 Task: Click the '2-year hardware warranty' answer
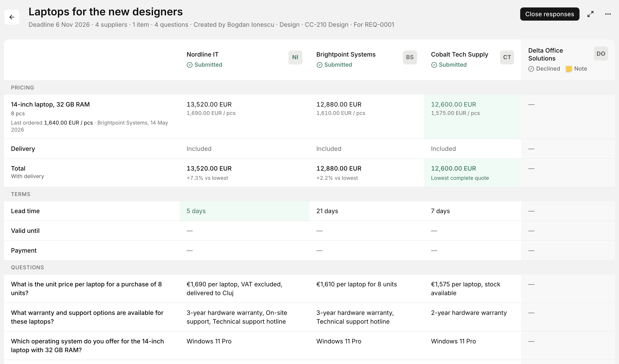pyautogui.click(x=469, y=313)
